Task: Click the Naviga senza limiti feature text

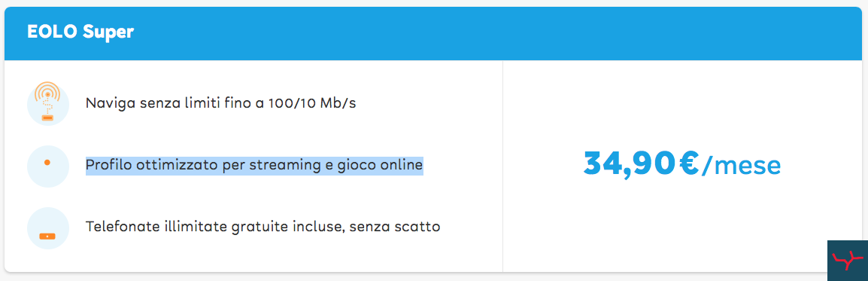Action: [x=221, y=104]
